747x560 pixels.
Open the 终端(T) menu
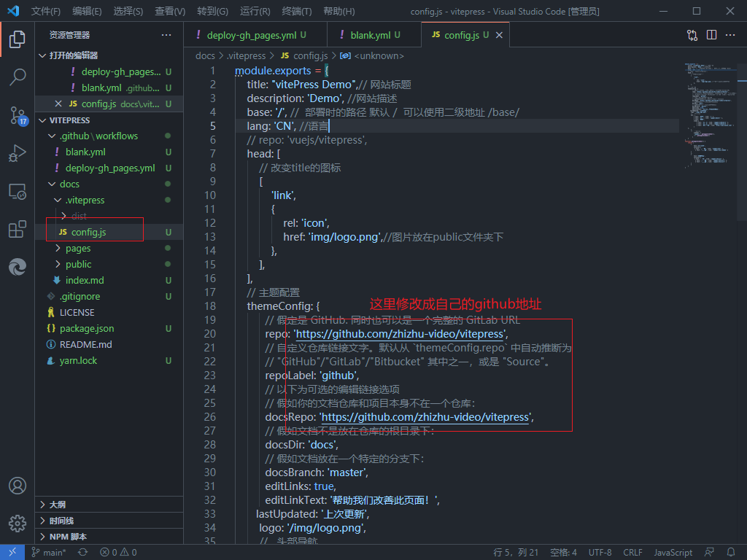(x=297, y=11)
